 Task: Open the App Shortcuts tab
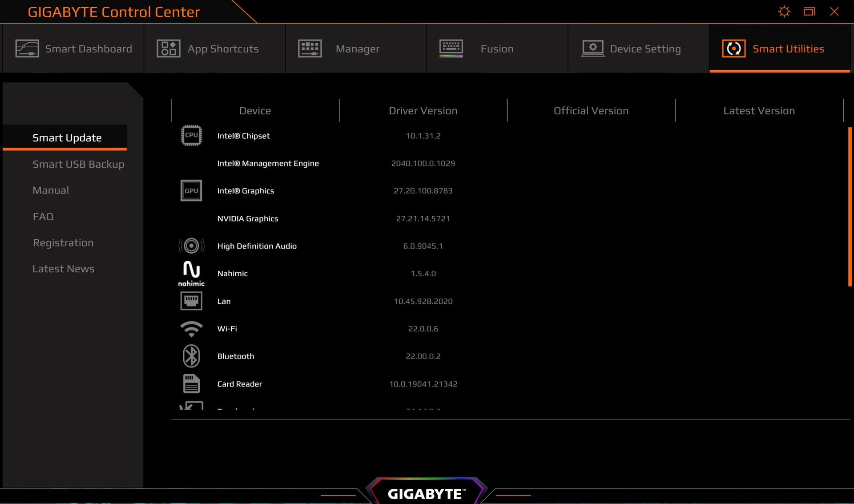pyautogui.click(x=214, y=48)
